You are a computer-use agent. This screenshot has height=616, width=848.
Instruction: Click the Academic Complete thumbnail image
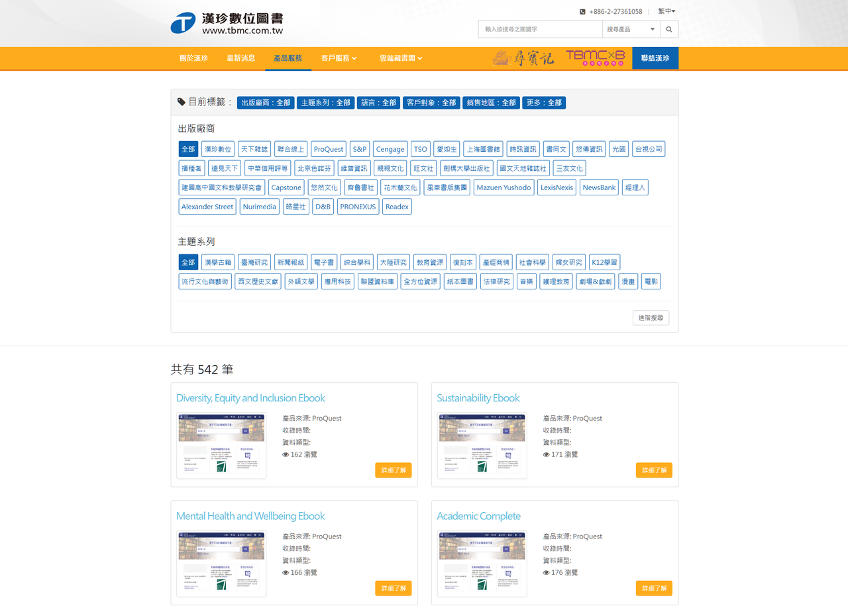482,564
